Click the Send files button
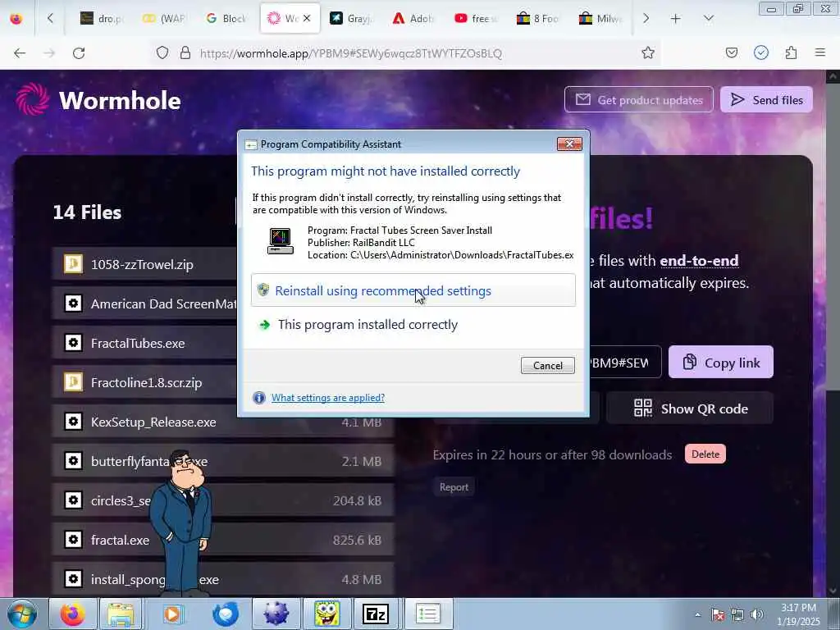840x630 pixels. click(x=767, y=99)
